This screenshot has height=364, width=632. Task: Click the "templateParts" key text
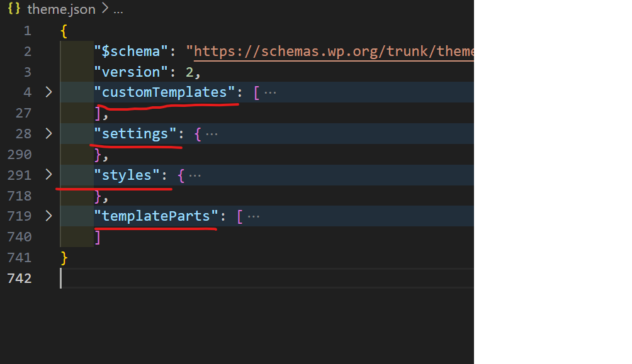click(155, 216)
